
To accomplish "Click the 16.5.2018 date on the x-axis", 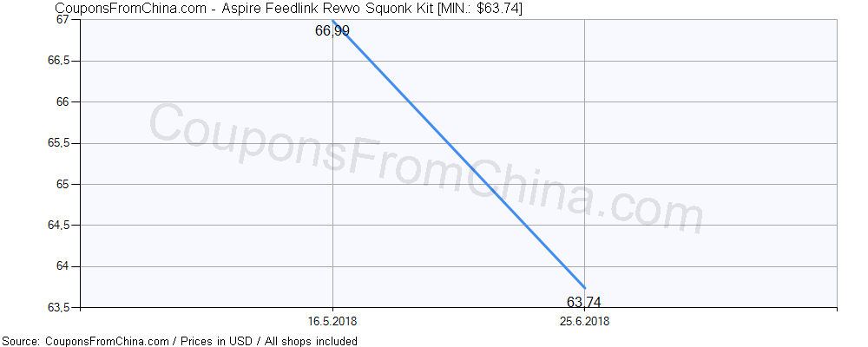I will click(332, 322).
